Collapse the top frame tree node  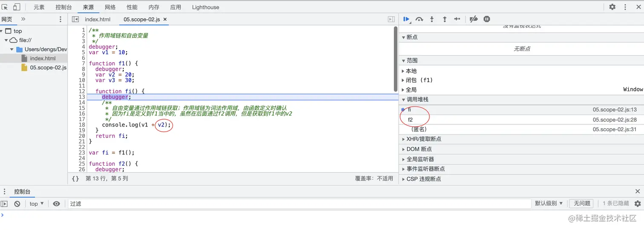2,31
